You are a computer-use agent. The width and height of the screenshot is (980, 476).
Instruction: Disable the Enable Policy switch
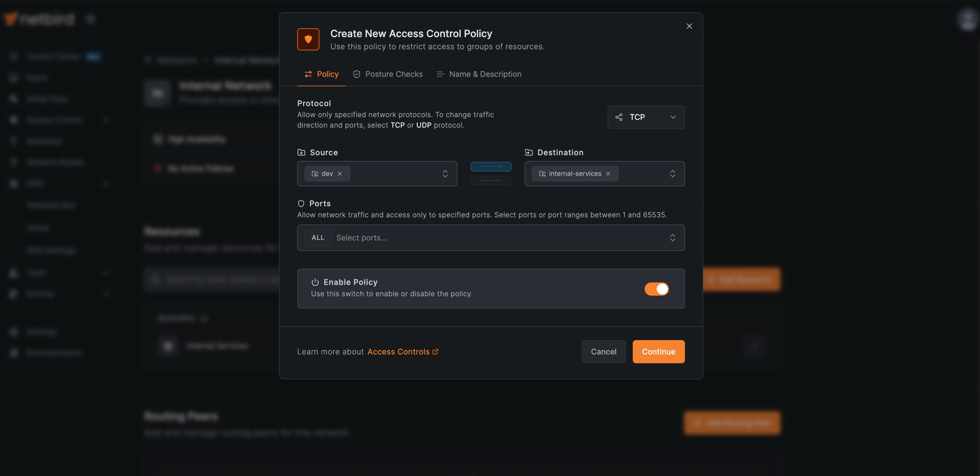pyautogui.click(x=656, y=289)
